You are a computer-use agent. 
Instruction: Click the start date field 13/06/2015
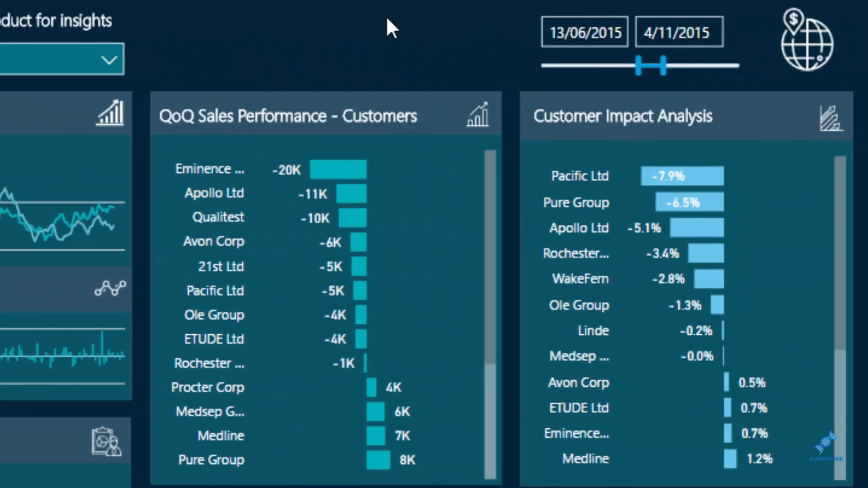point(585,32)
